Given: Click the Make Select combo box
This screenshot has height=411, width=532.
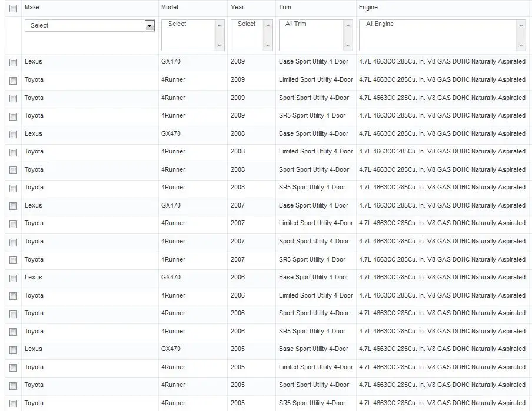Looking at the screenshot, I should tap(89, 25).
